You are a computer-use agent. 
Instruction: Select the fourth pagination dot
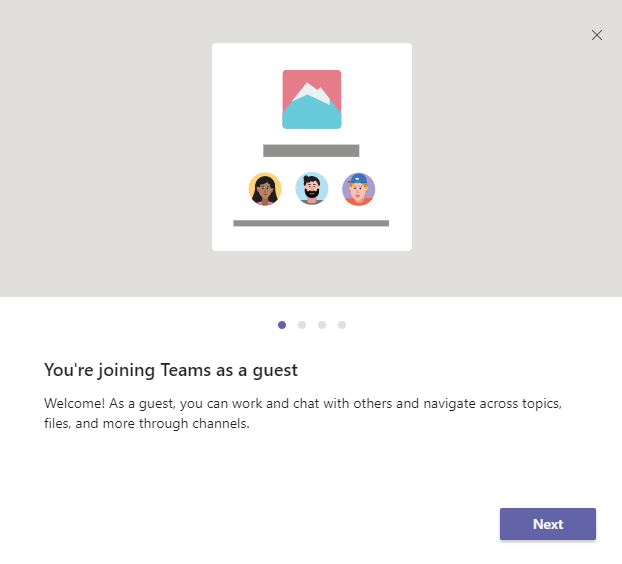click(x=342, y=325)
